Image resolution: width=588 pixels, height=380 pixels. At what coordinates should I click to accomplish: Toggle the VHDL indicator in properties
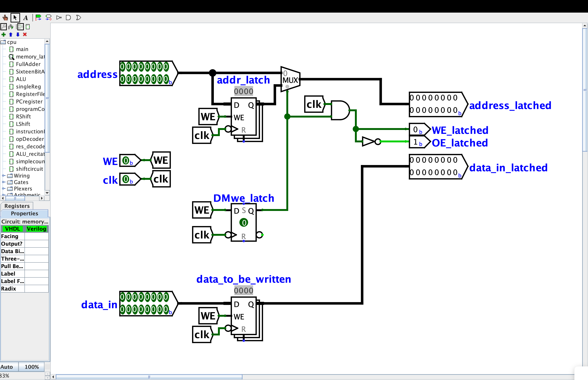click(x=12, y=229)
